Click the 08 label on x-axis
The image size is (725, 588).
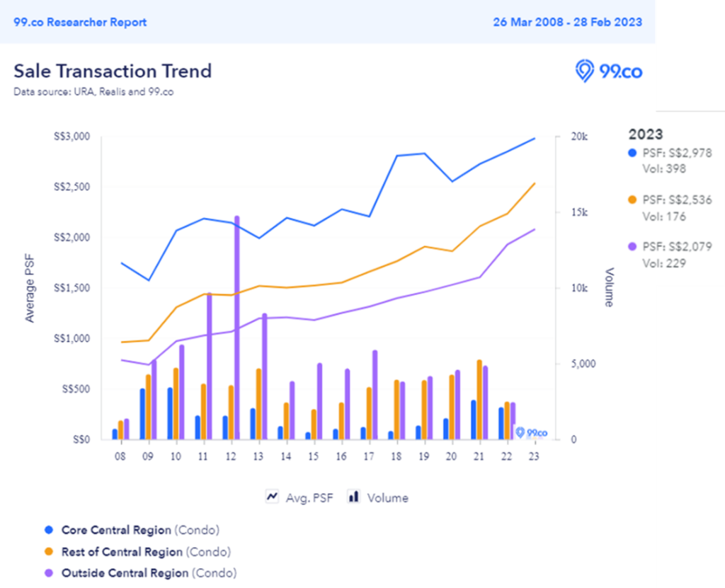click(x=120, y=456)
